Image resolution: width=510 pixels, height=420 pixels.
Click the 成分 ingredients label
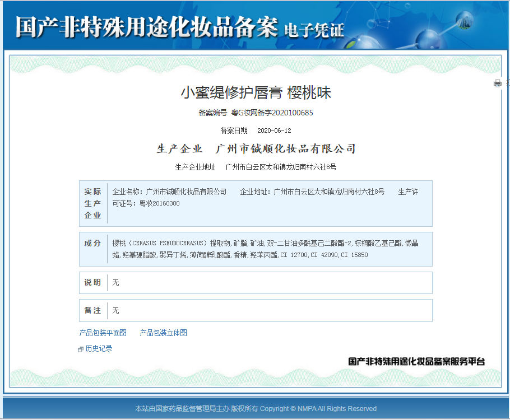pos(93,243)
